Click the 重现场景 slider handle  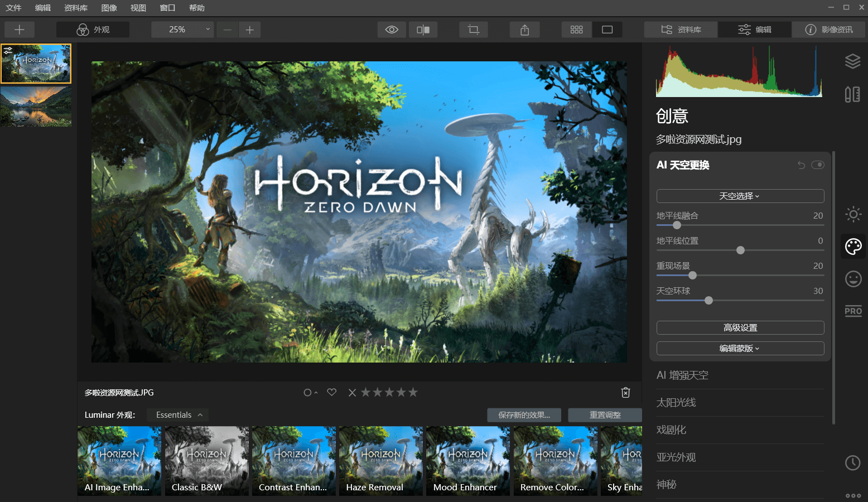coord(692,276)
